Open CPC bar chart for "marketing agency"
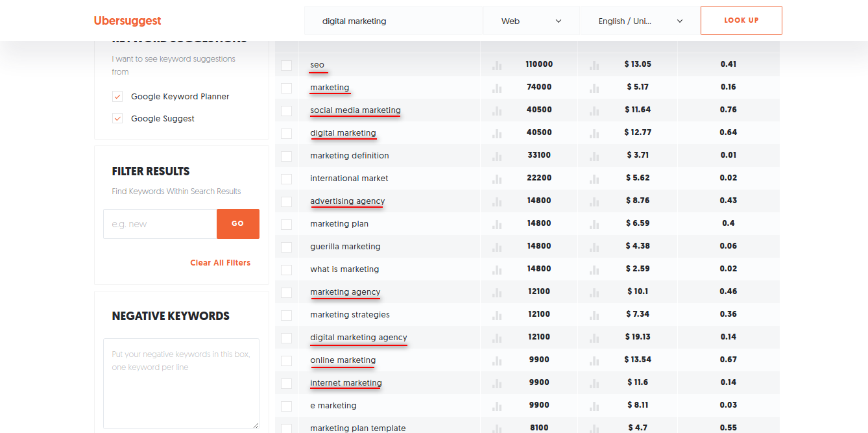868x433 pixels. tap(594, 292)
